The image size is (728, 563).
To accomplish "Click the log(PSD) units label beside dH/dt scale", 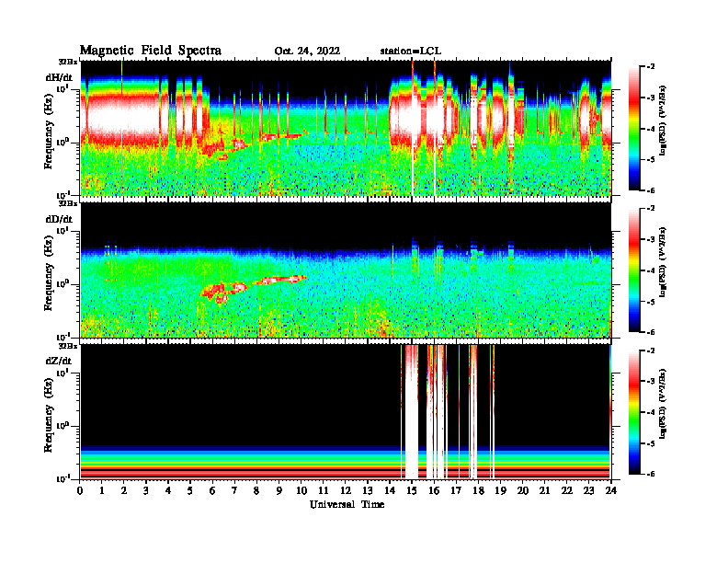I will (663, 121).
